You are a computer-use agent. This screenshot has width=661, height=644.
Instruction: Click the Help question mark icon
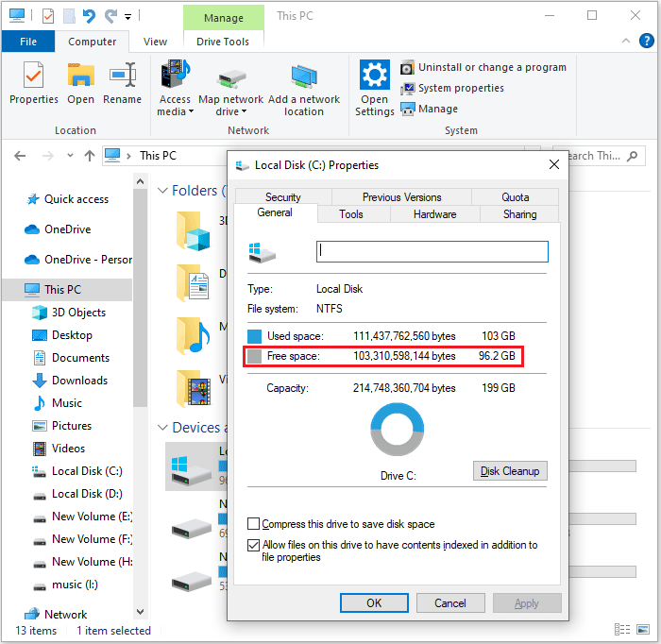[646, 41]
